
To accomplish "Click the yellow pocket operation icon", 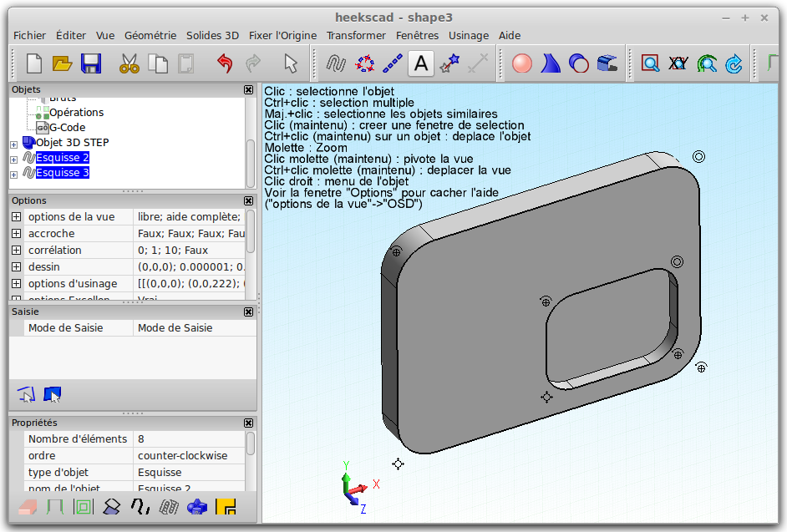I will [225, 506].
